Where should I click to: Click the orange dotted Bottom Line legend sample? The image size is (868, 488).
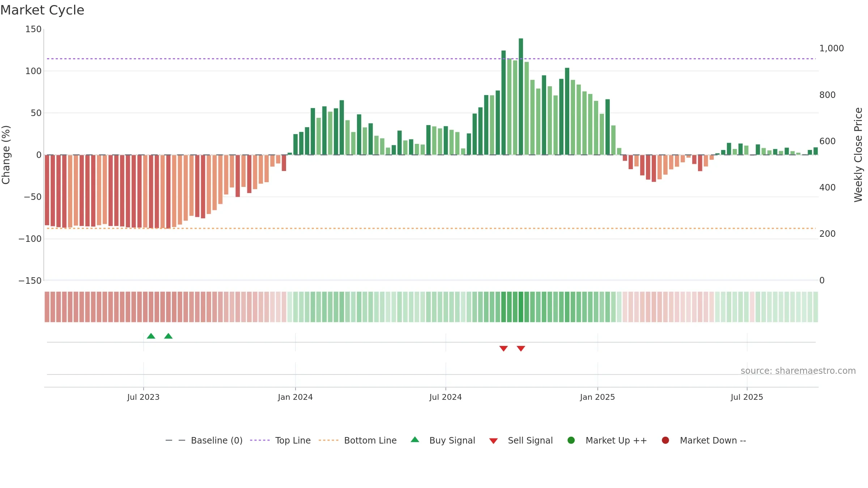tap(328, 440)
